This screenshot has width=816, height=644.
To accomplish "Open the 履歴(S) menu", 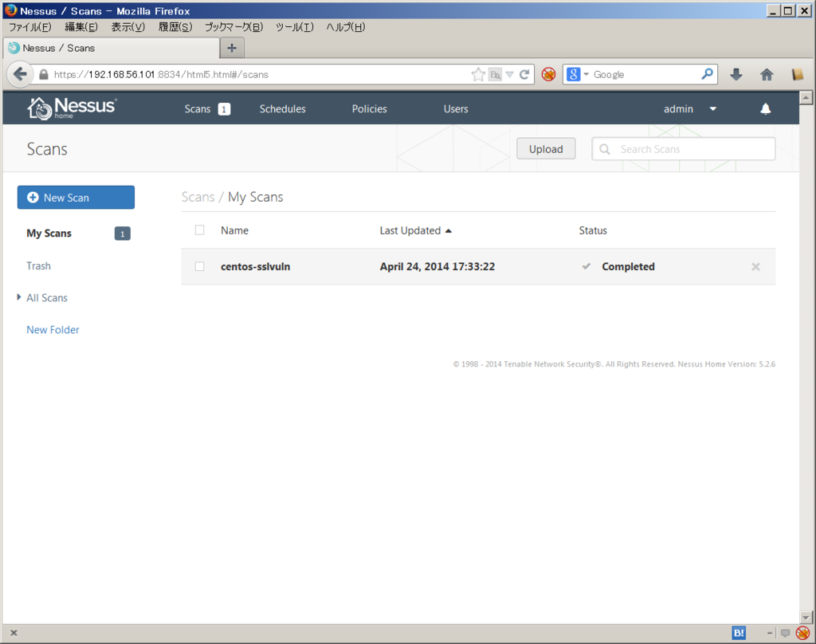I will click(175, 27).
